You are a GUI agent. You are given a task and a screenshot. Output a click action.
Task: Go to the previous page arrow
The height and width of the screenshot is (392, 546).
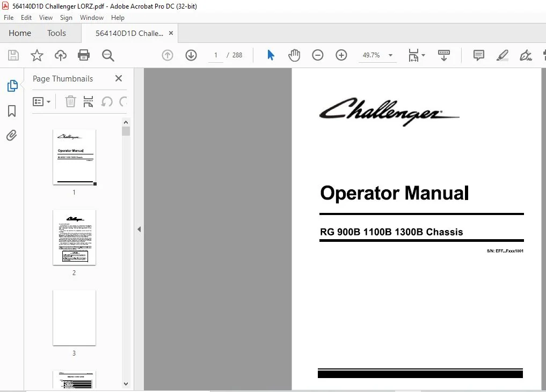[168, 55]
